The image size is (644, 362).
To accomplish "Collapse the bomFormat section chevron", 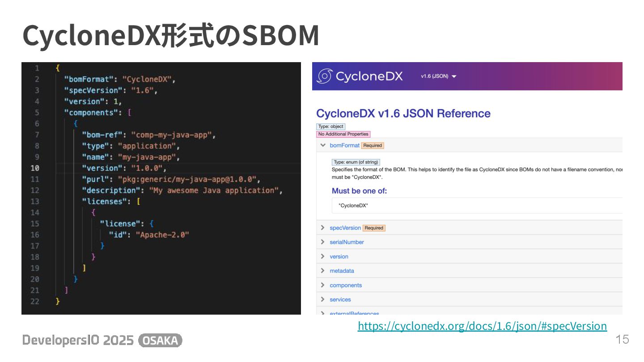I will coord(322,145).
